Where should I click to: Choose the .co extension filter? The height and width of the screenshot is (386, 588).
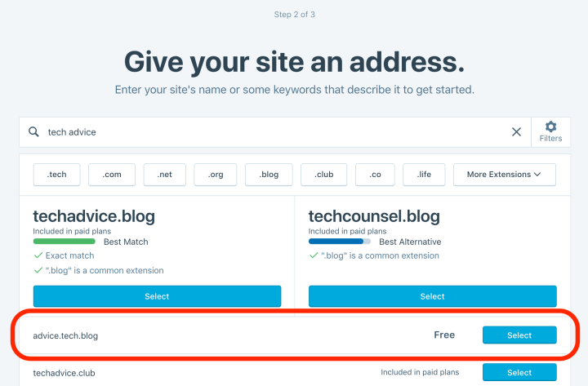point(375,175)
